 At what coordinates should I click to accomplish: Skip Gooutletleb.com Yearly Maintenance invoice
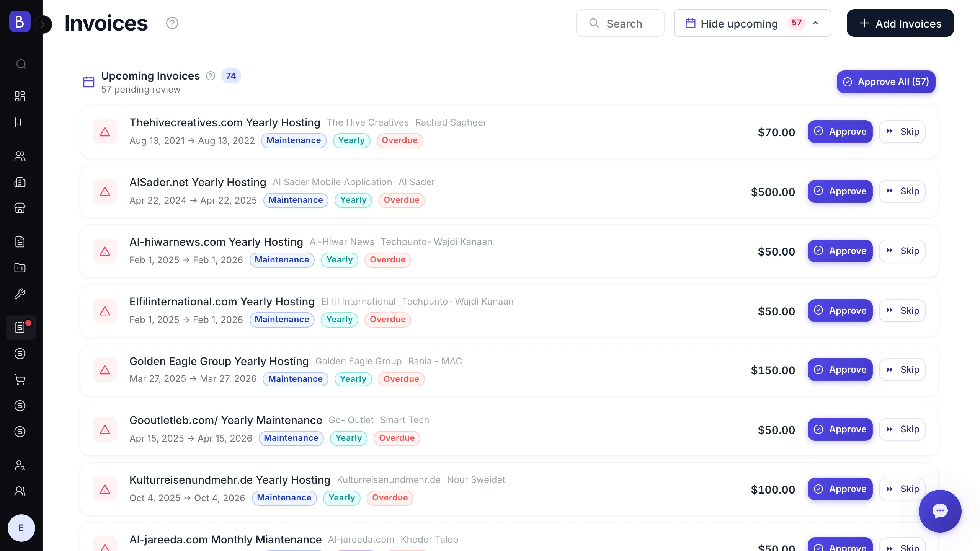(902, 429)
